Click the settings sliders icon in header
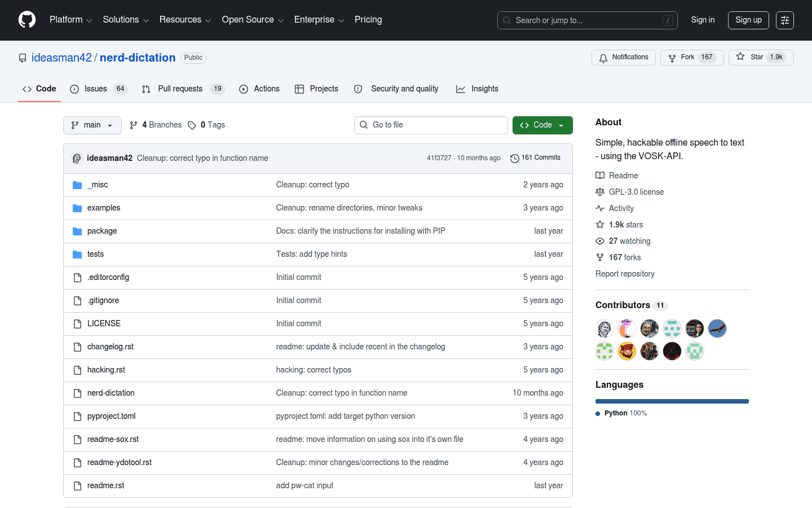Screen dimensions: 812x508 click(x=785, y=20)
